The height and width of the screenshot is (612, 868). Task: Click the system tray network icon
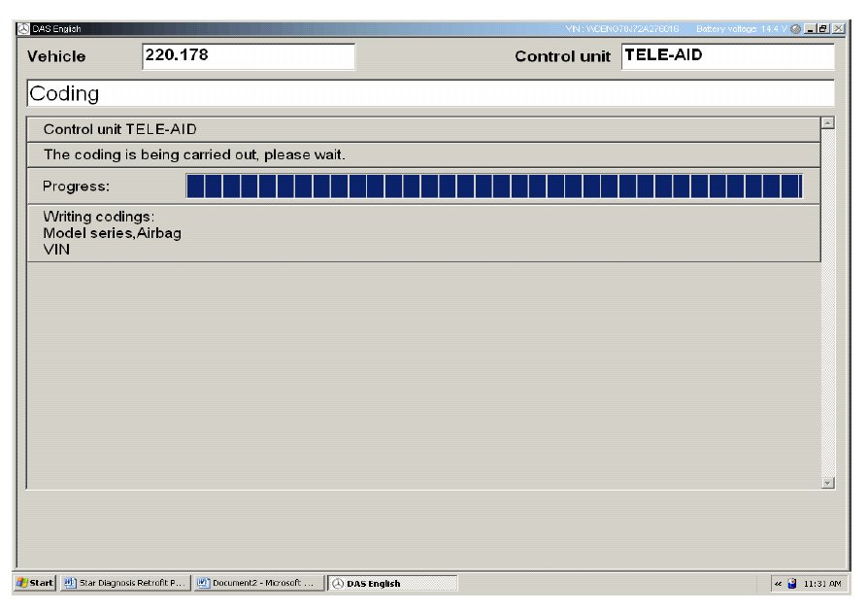pos(791,583)
